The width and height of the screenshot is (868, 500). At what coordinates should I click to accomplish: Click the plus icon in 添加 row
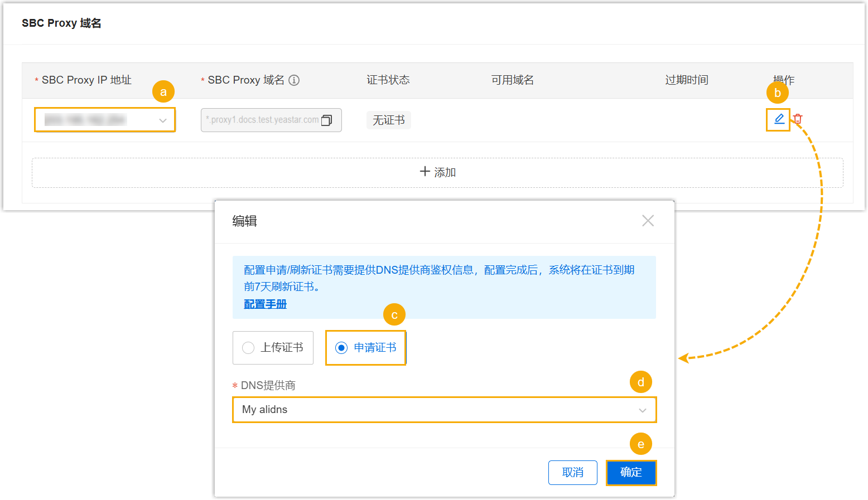[425, 172]
